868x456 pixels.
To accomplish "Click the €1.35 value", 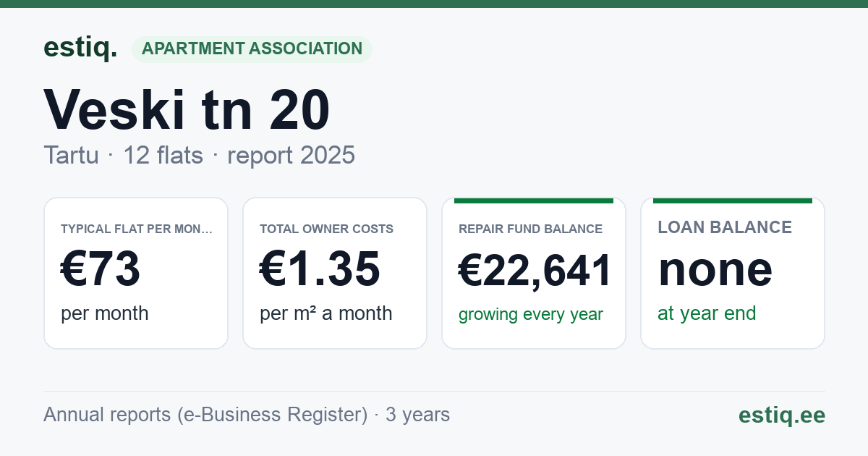I will point(320,270).
